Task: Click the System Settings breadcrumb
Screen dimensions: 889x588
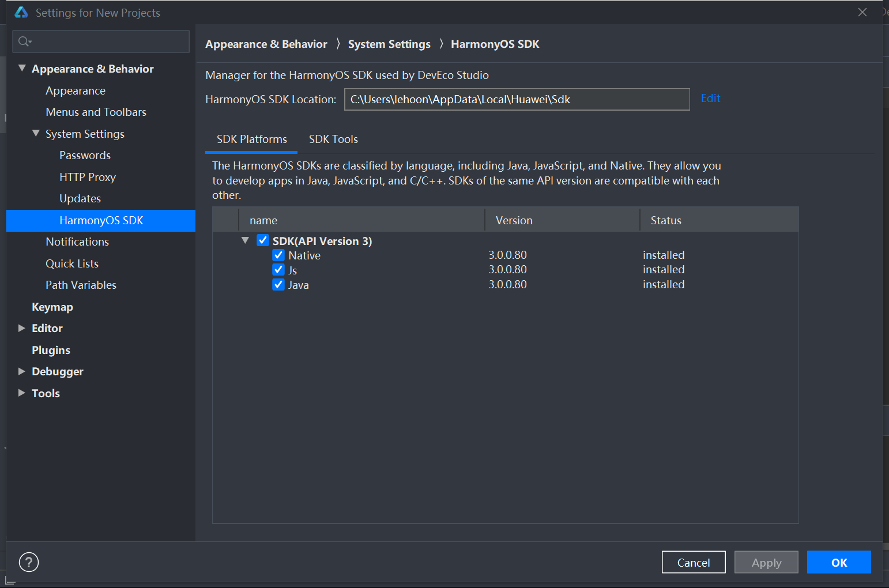Action: coord(389,44)
